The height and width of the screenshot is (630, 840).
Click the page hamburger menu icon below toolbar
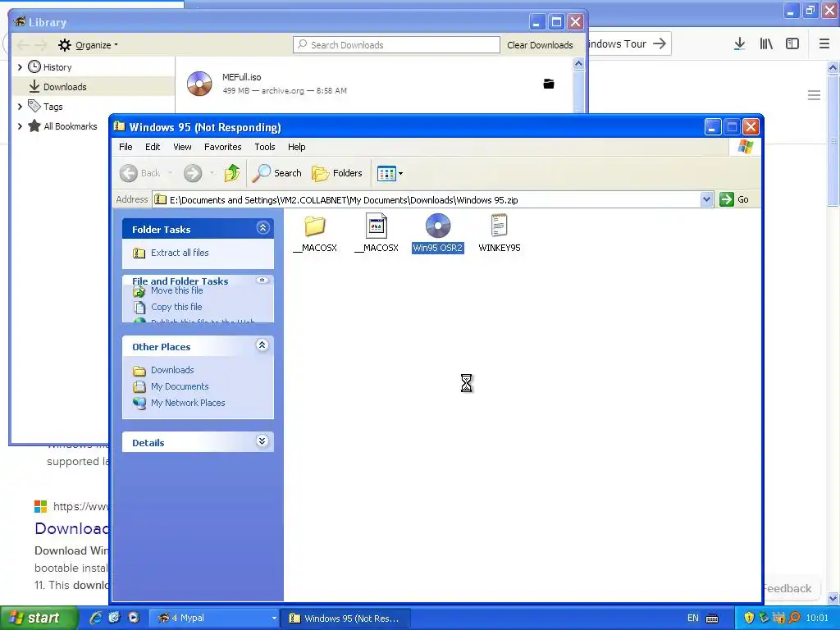[x=815, y=95]
